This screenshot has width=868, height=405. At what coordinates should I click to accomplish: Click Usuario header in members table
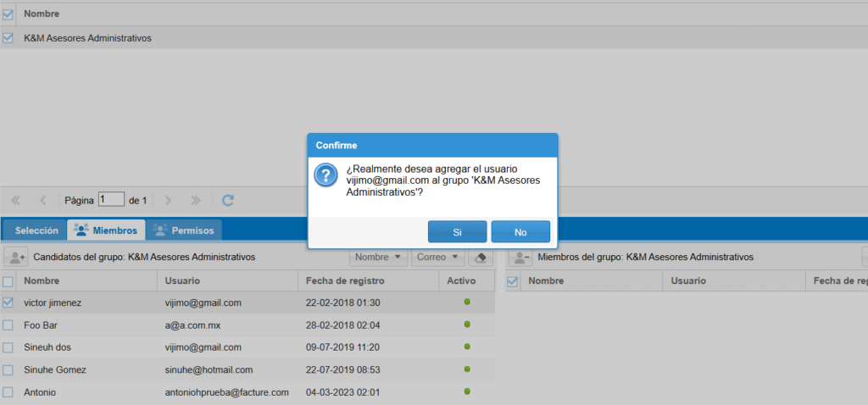(x=734, y=281)
